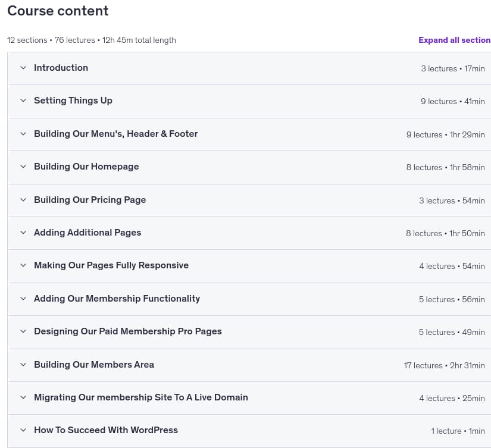491x448 pixels.
Task: Click the '8 lectures • 1hr 58min' label
Action: (x=446, y=168)
